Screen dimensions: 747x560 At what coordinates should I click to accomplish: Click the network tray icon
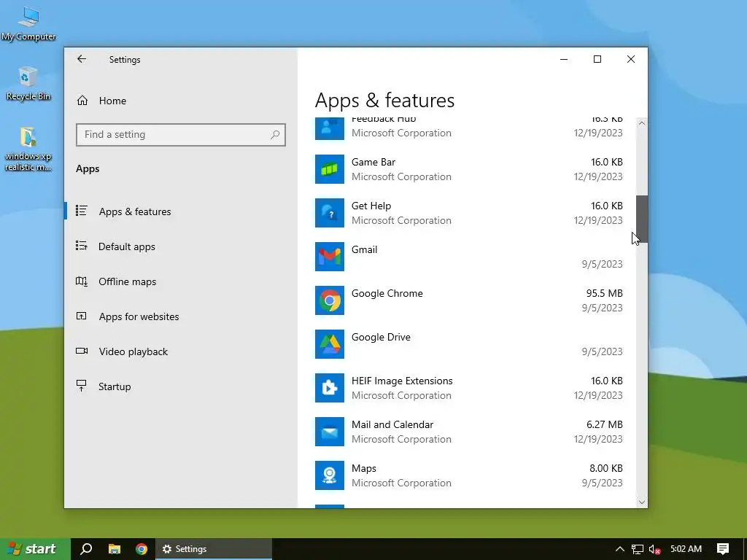click(638, 549)
